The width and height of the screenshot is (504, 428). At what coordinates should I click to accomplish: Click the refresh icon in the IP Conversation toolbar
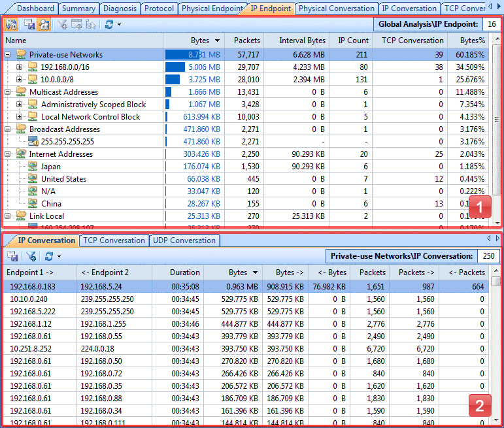[49, 257]
